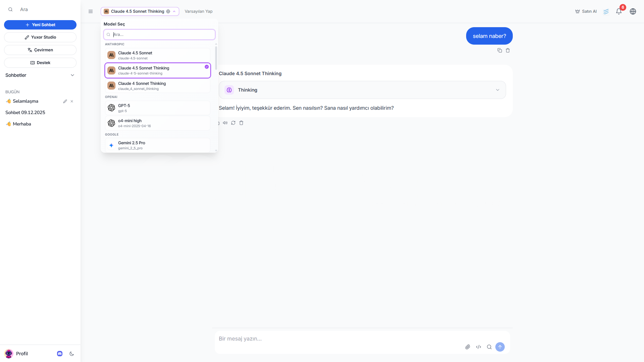Open the Çevirmen translator
The image size is (644, 362).
[x=40, y=50]
